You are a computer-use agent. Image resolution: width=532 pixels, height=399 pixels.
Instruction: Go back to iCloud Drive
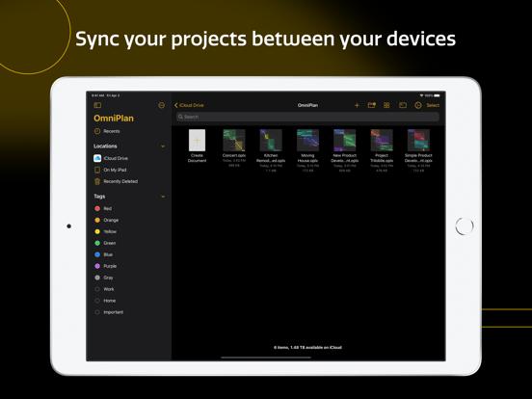[x=189, y=105]
